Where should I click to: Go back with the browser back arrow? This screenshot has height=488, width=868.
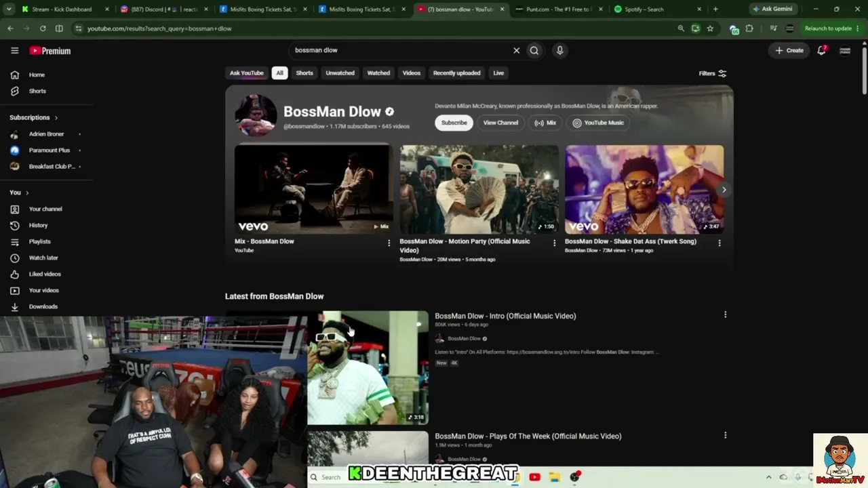(x=10, y=28)
